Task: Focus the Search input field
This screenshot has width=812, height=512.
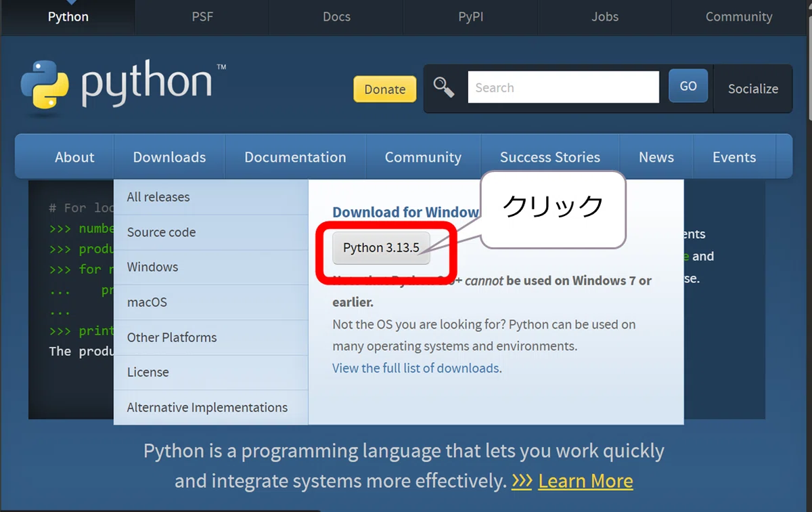Action: coord(563,87)
